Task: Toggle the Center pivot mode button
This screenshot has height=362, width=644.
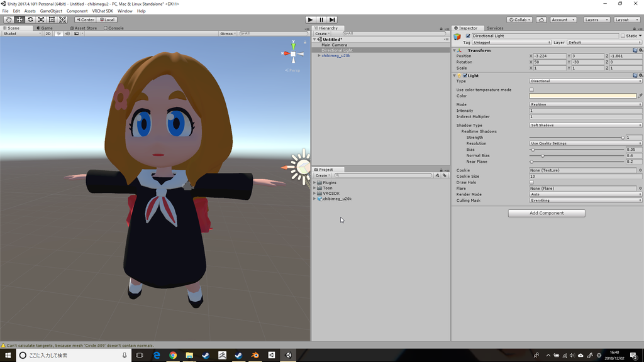Action: [x=86, y=19]
